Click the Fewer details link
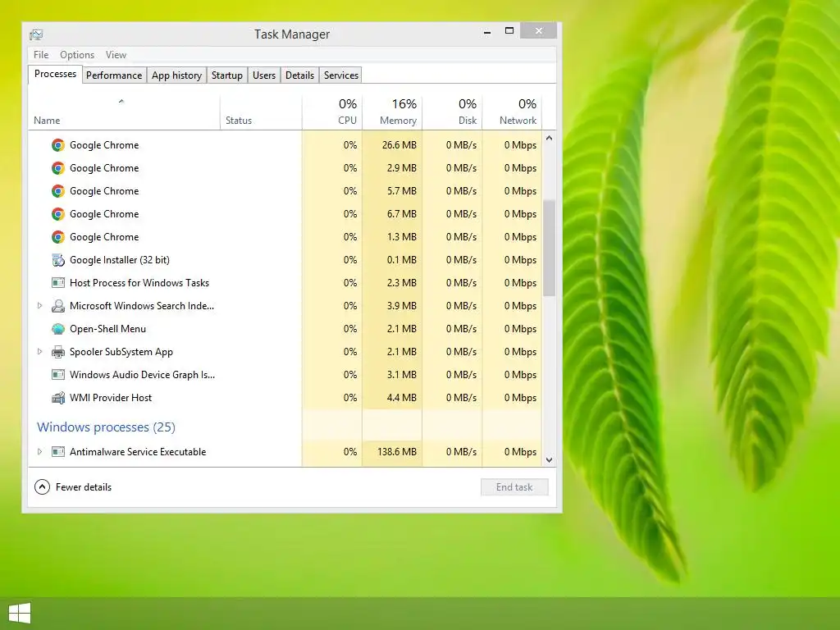Screen dimensions: 840x630 84,487
